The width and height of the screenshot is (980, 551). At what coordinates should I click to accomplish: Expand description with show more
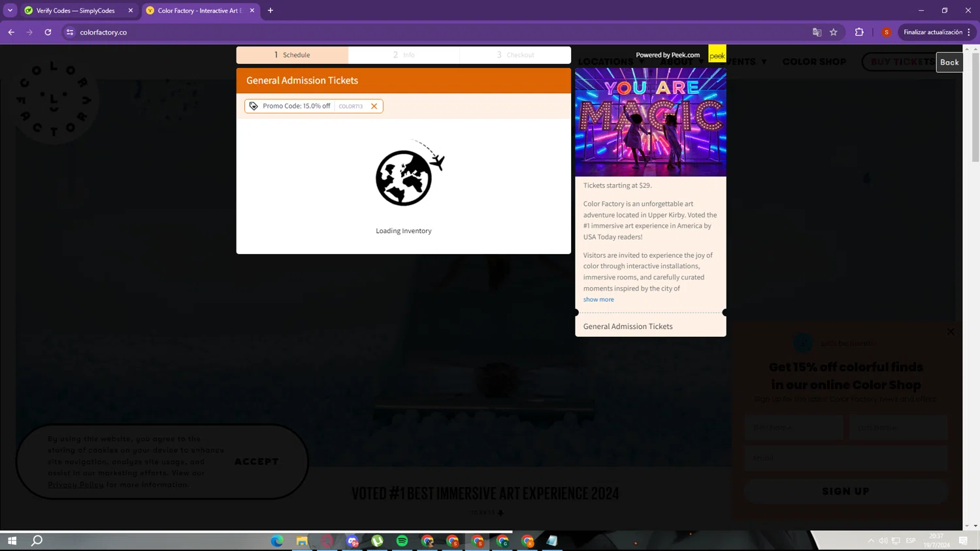(x=598, y=300)
